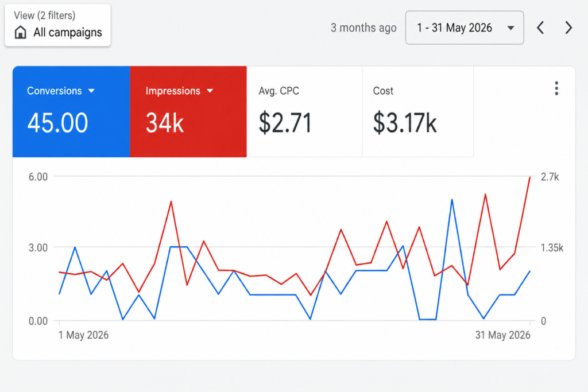Click the blue conversions peak near month end
The height and width of the screenshot is (392, 588).
click(x=452, y=200)
